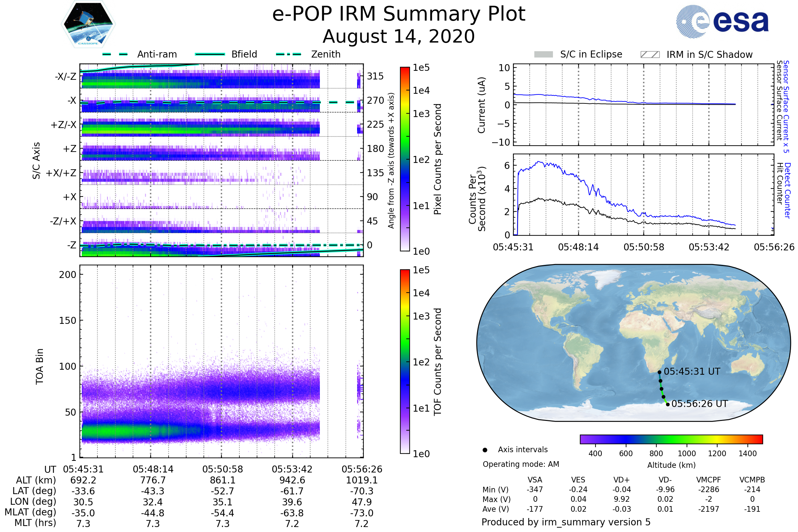Viewport: 798px width, 532px height.
Task: Click the ESA logo
Action: [x=723, y=21]
